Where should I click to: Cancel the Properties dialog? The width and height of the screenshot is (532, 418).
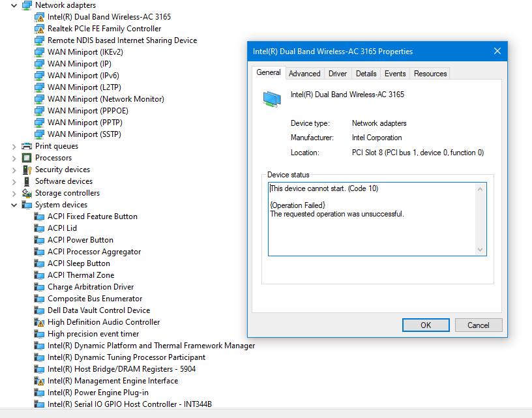(479, 325)
